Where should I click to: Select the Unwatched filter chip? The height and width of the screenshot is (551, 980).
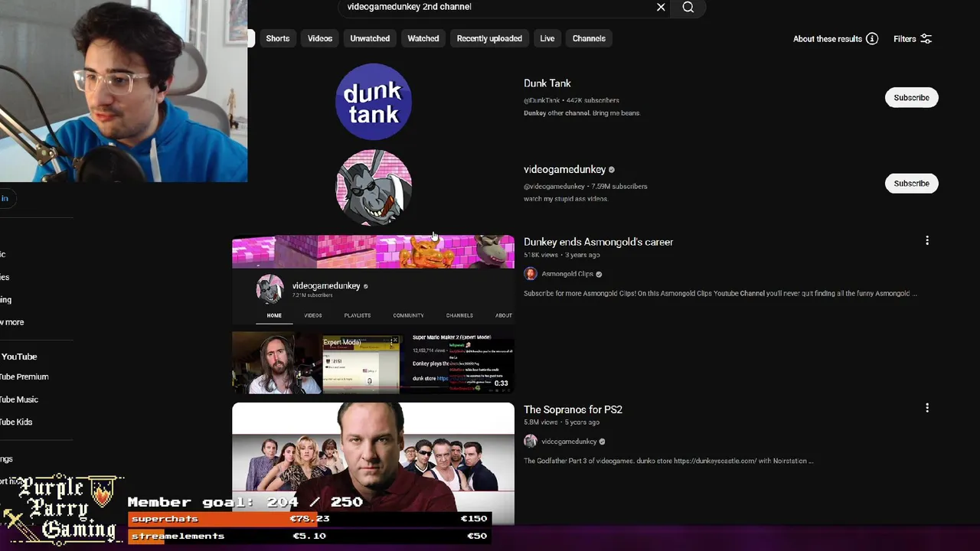(x=370, y=38)
